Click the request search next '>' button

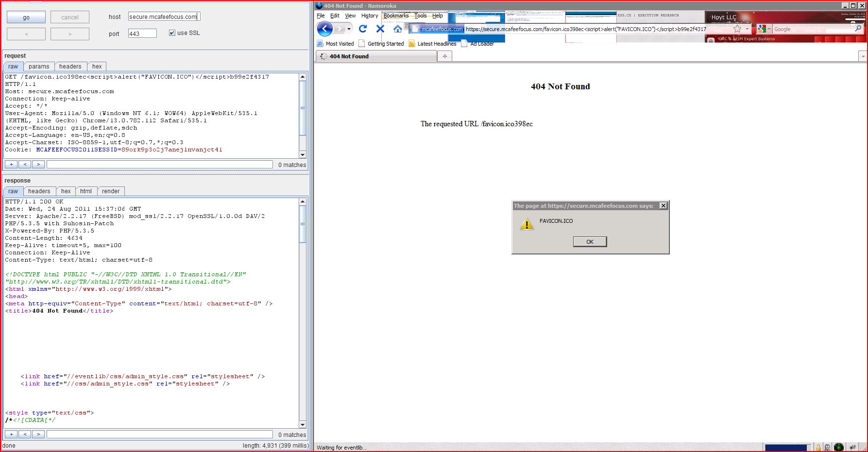click(x=38, y=165)
